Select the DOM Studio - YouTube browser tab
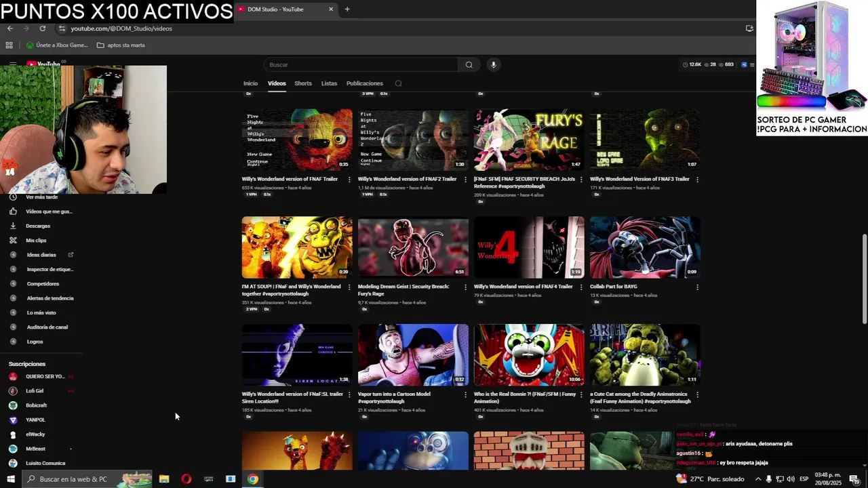Image resolution: width=868 pixels, height=488 pixels. (x=285, y=9)
